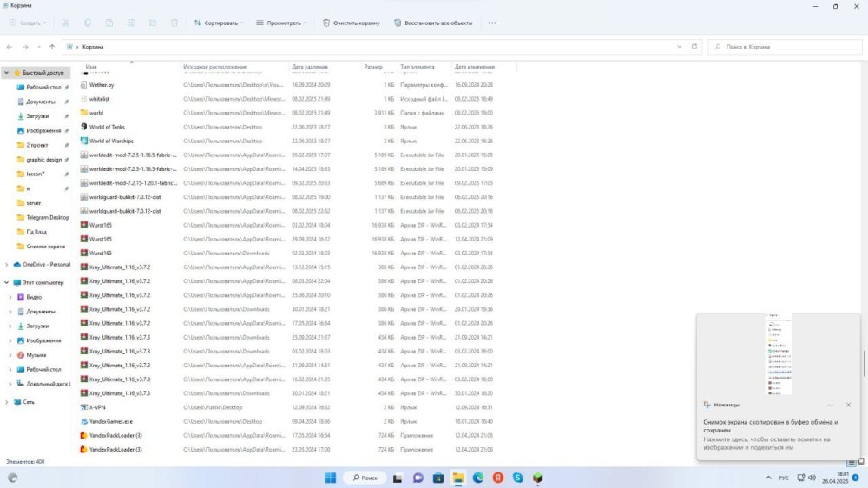Viewport: 868px width, 488px height.
Task: Click the world folder icon
Action: [x=83, y=112]
